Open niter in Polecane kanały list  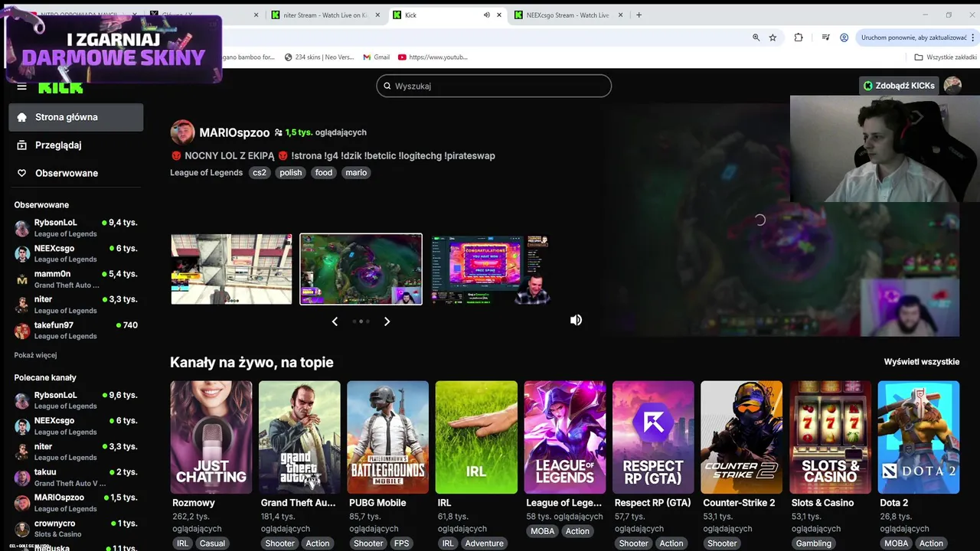[76, 452]
